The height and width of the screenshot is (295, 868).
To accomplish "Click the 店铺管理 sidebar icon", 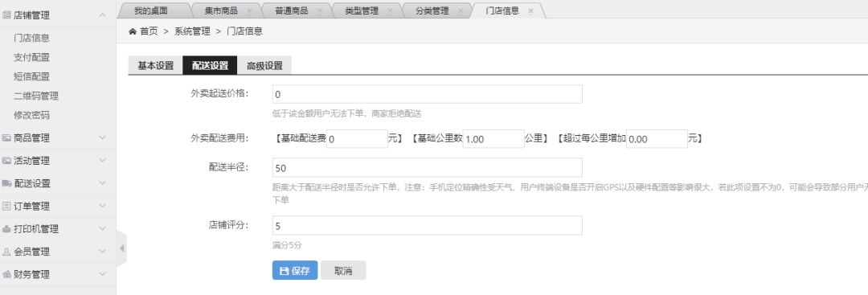I will coord(7,15).
